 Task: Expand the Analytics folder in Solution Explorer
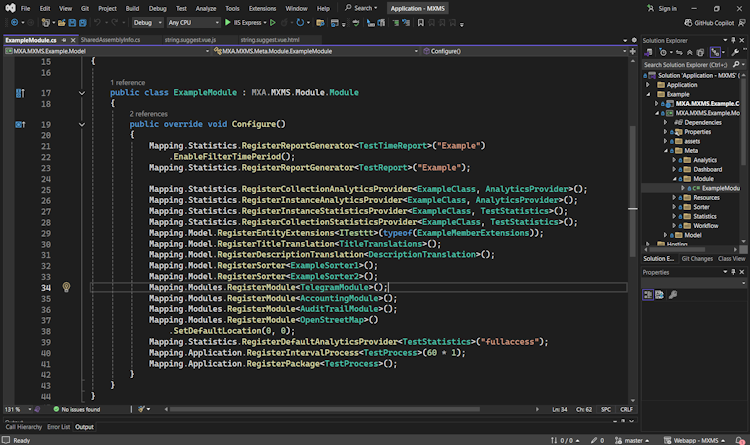pyautogui.click(x=674, y=160)
